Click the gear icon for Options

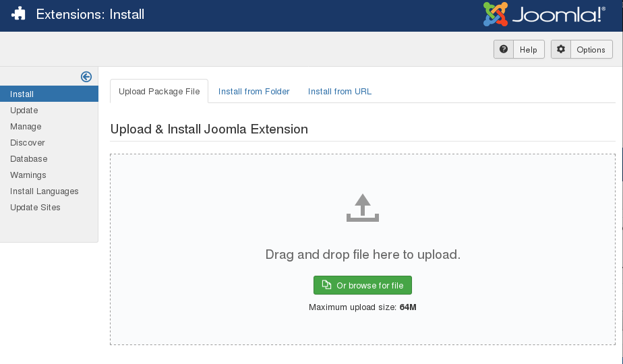pos(561,49)
